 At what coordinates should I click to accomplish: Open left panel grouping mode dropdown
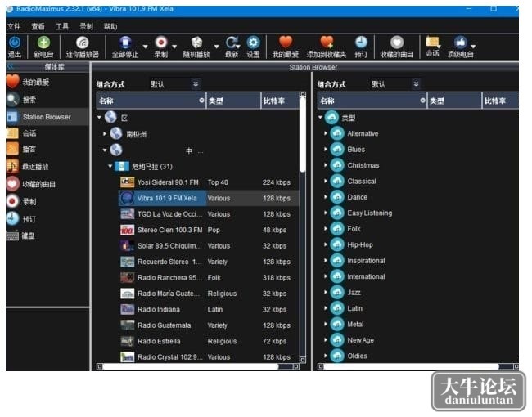(x=174, y=84)
